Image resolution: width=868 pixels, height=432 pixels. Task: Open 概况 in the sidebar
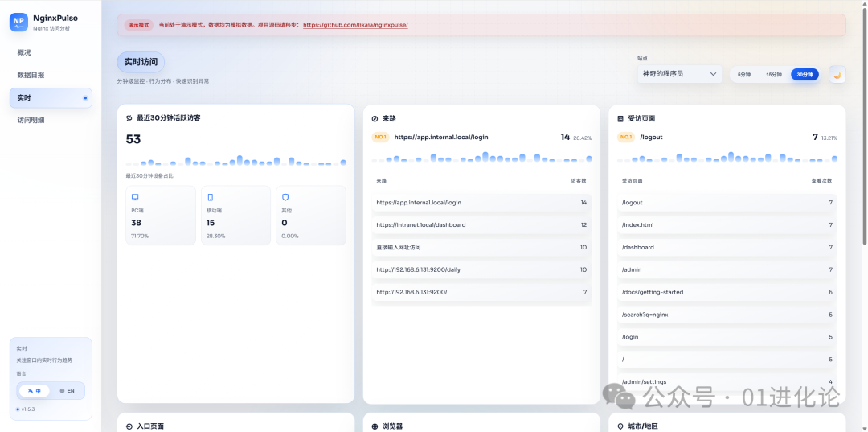24,52
